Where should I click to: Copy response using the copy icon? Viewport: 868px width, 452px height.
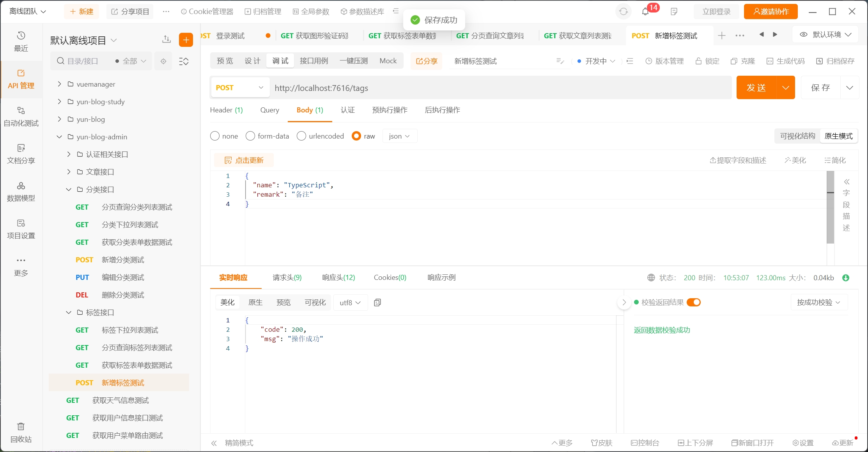click(377, 303)
